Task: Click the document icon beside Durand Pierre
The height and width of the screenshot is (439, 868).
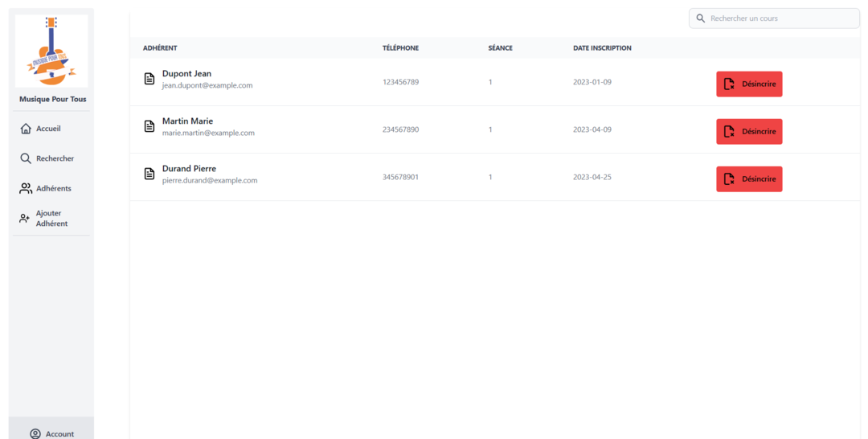Action: [149, 174]
